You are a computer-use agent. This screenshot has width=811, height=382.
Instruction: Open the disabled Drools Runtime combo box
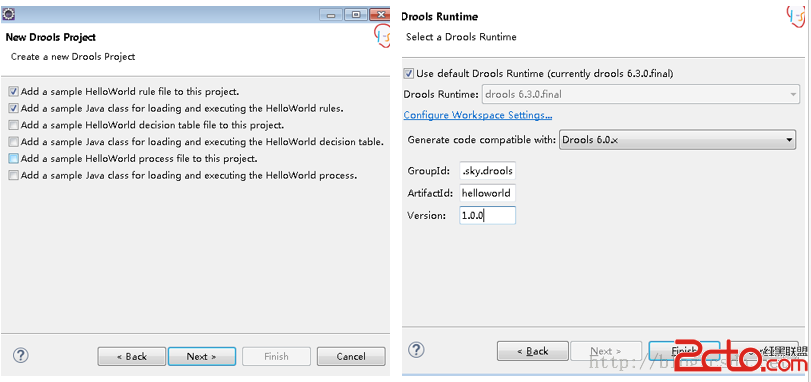(640, 95)
